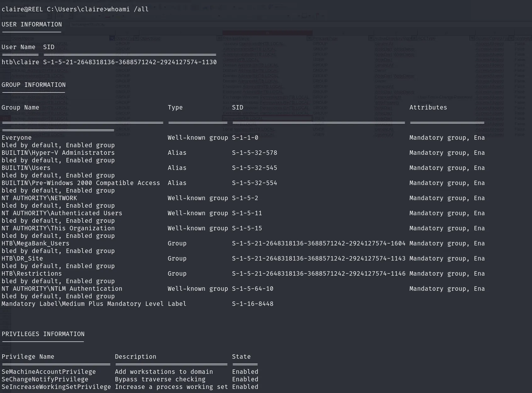This screenshot has height=393, width=532.
Task: Click the HTB\MegaBank_Users group name
Action: tap(36, 243)
